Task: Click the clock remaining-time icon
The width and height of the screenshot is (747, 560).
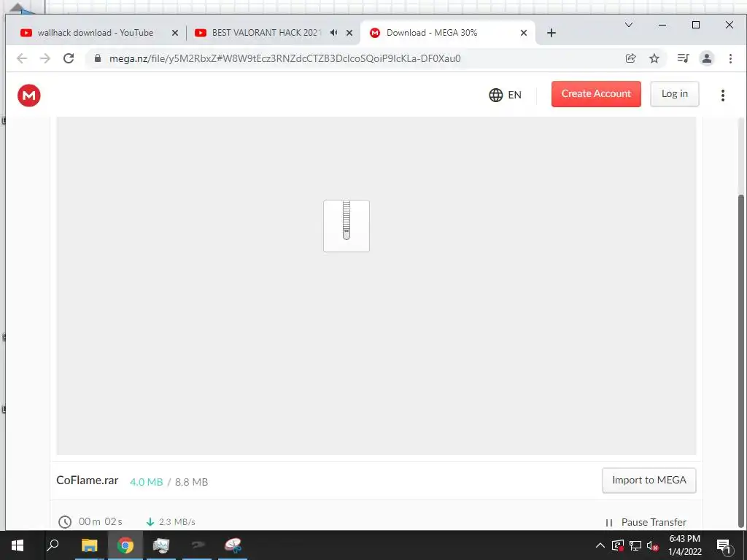Action: [65, 522]
